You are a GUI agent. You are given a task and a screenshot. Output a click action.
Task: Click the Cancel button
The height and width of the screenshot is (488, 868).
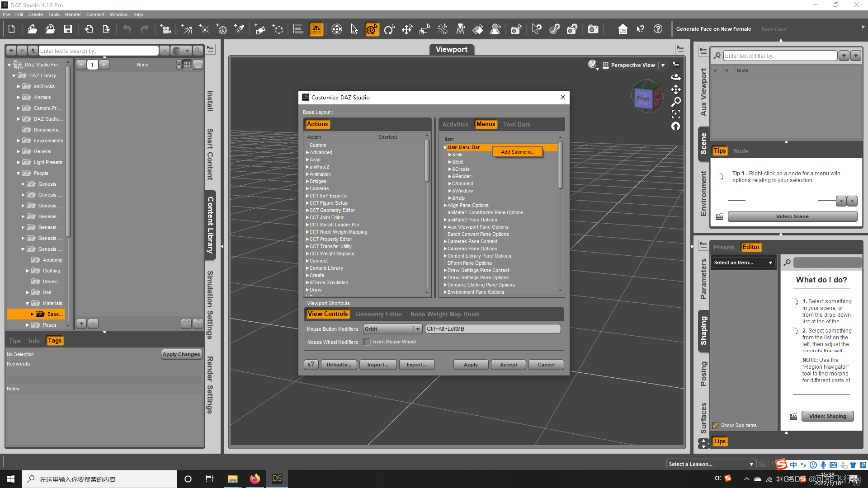click(546, 365)
